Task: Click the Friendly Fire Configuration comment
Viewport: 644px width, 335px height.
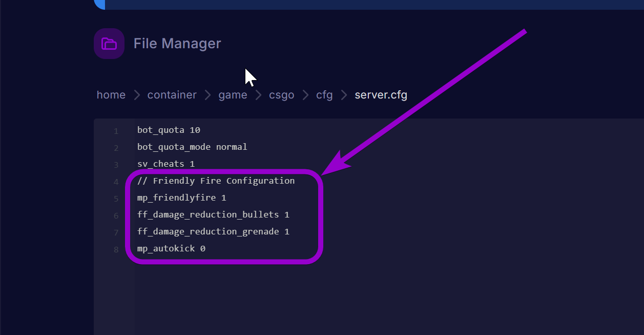Action: [216, 181]
